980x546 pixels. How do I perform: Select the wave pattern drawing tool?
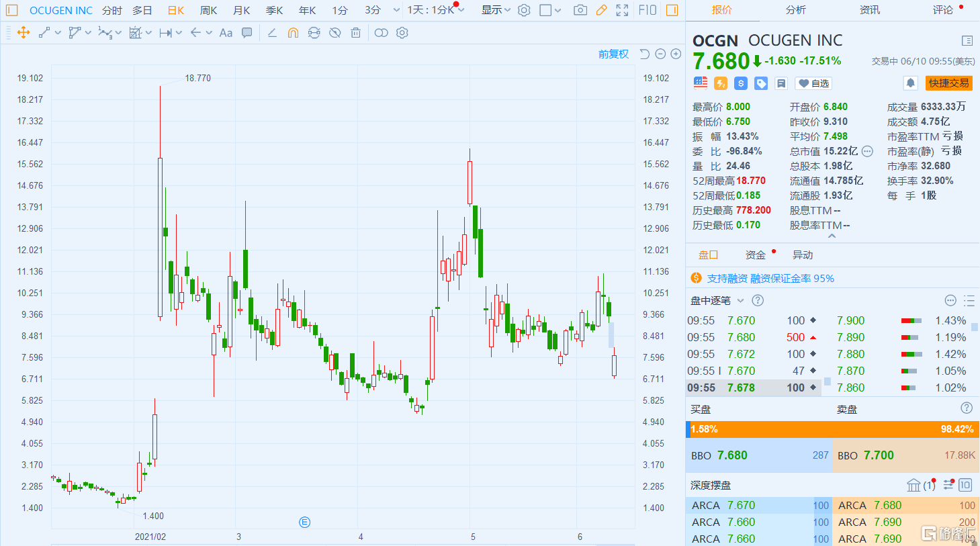(x=105, y=33)
